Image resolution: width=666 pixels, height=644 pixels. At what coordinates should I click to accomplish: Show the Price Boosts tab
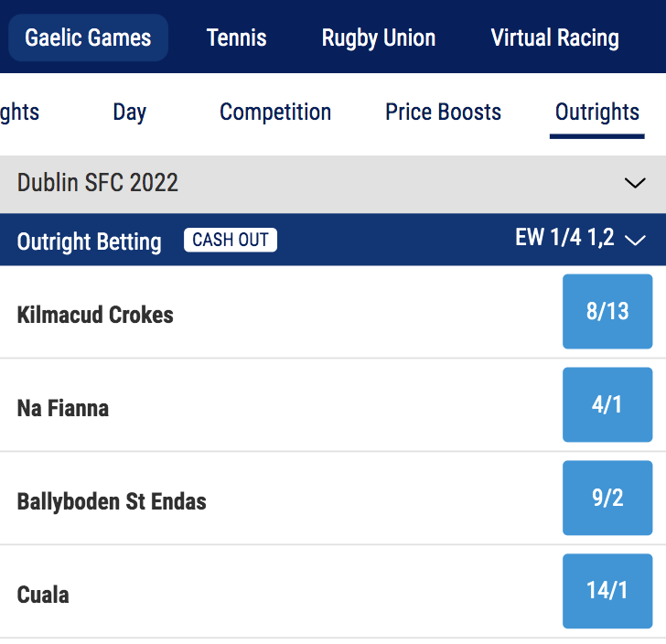tap(444, 113)
